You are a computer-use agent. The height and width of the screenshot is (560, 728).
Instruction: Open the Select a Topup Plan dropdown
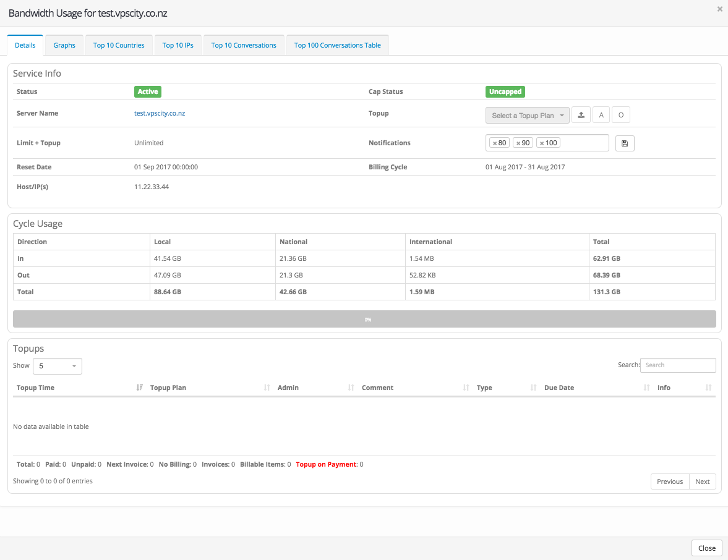click(x=527, y=116)
